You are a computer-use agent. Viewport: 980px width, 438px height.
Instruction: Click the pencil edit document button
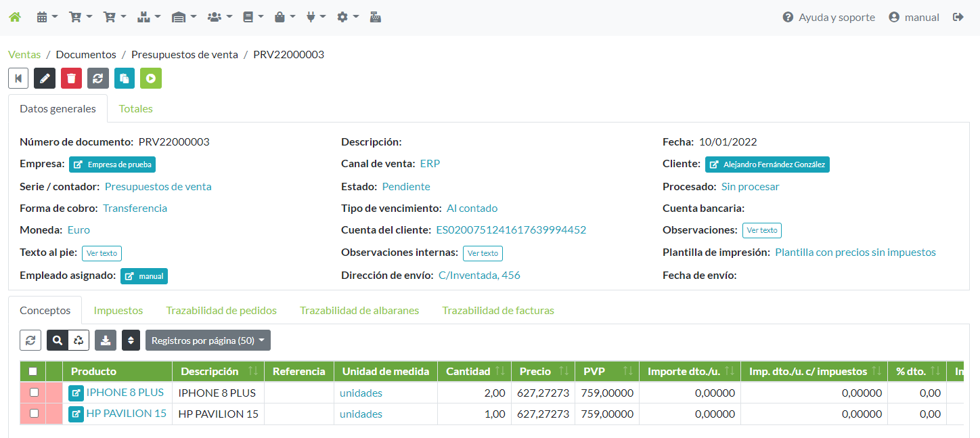[45, 79]
